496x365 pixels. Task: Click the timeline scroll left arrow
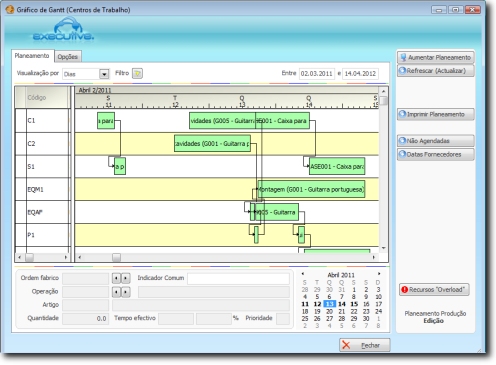click(x=79, y=257)
